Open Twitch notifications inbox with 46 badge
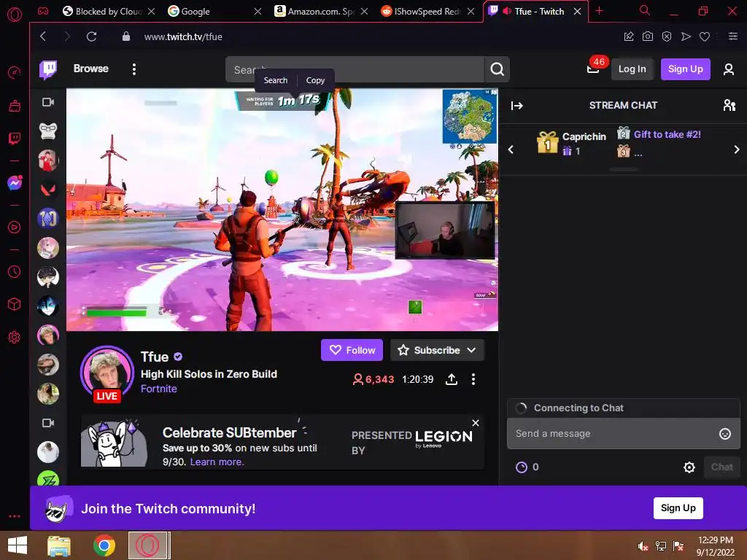Image resolution: width=747 pixels, height=560 pixels. click(x=593, y=69)
